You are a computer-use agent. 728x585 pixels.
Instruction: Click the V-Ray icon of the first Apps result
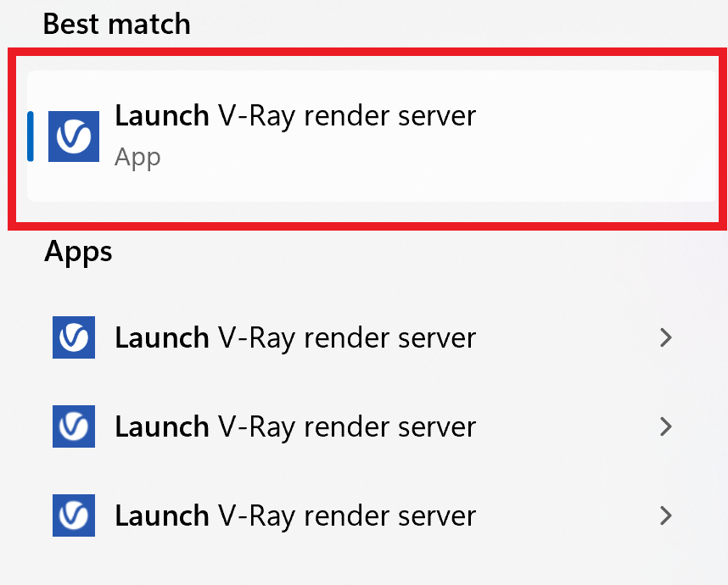[x=73, y=337]
